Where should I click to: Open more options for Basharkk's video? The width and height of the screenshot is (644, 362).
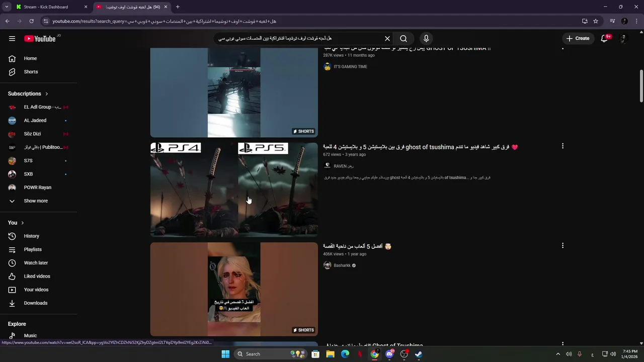pyautogui.click(x=562, y=245)
